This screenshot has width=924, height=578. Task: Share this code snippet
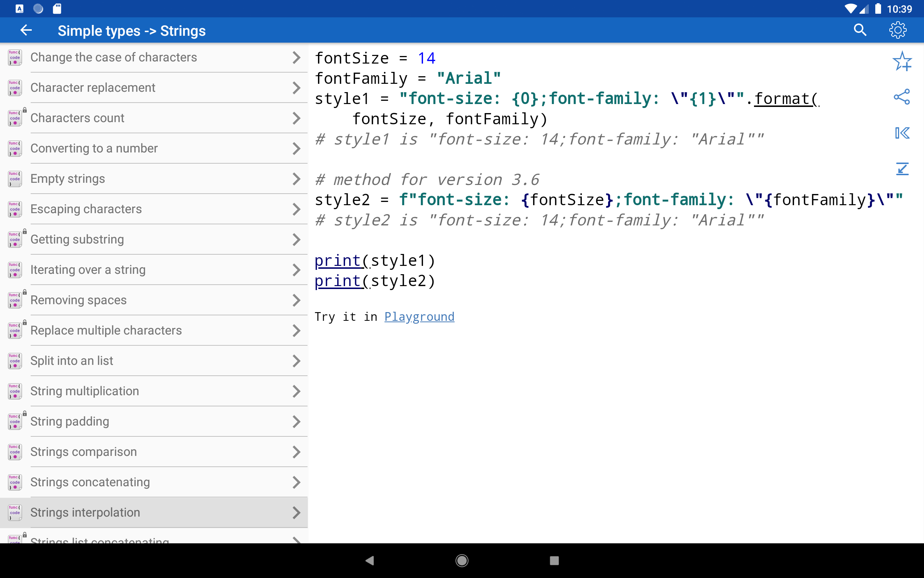click(902, 97)
